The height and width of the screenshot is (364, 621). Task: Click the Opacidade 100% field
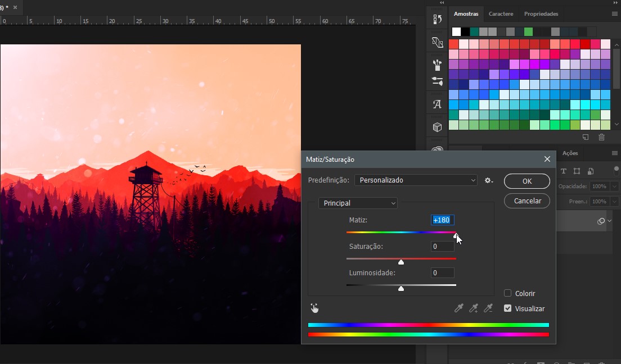[x=600, y=186]
